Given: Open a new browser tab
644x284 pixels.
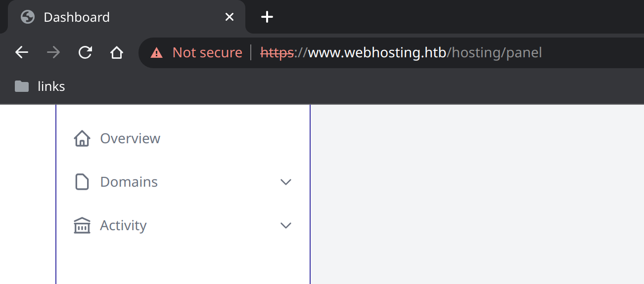Looking at the screenshot, I should [267, 17].
